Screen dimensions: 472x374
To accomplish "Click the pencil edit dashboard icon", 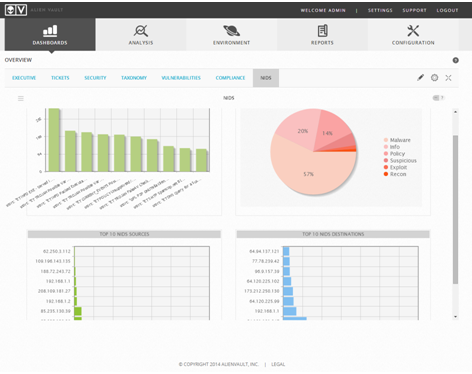I will pos(420,78).
